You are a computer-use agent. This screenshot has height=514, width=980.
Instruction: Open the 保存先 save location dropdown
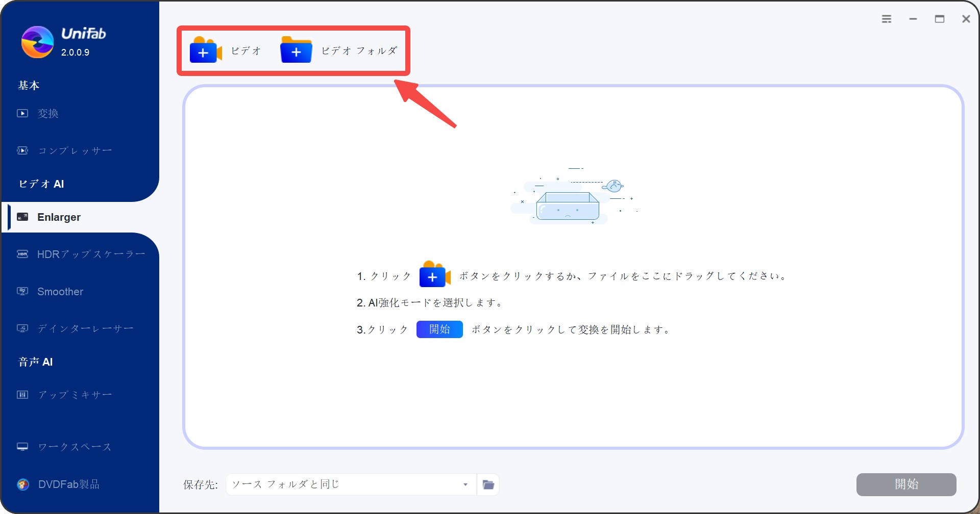(x=351, y=484)
